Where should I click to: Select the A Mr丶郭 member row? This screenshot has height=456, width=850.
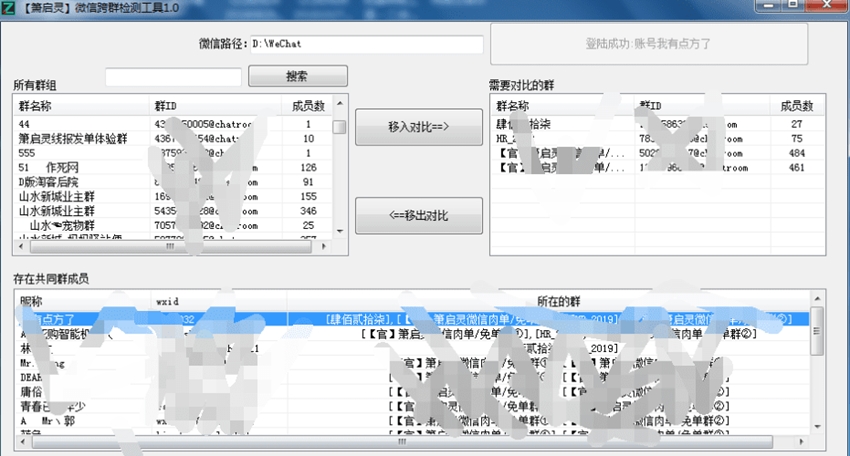[x=413, y=421]
